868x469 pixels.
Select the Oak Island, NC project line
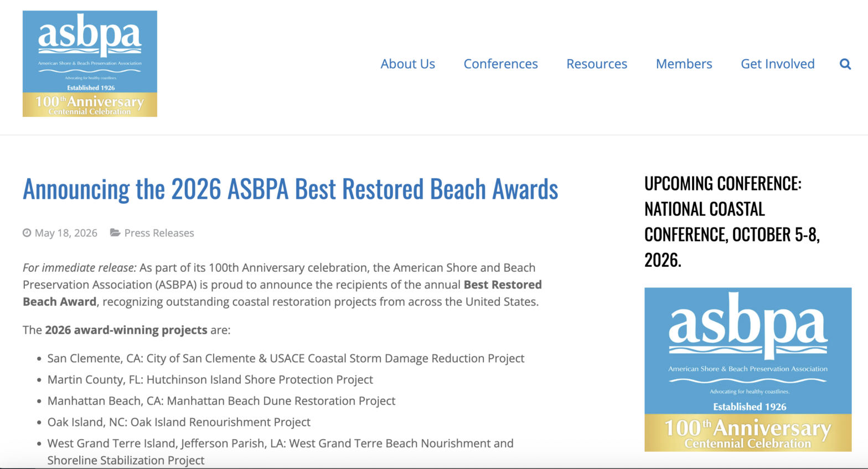tap(179, 422)
